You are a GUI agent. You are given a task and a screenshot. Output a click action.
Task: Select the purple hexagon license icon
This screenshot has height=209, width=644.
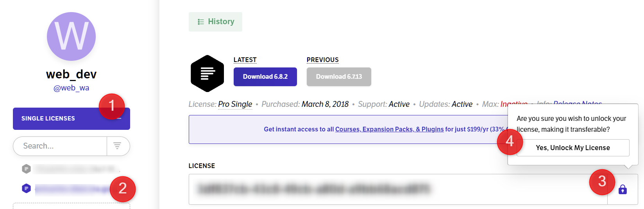point(26,189)
